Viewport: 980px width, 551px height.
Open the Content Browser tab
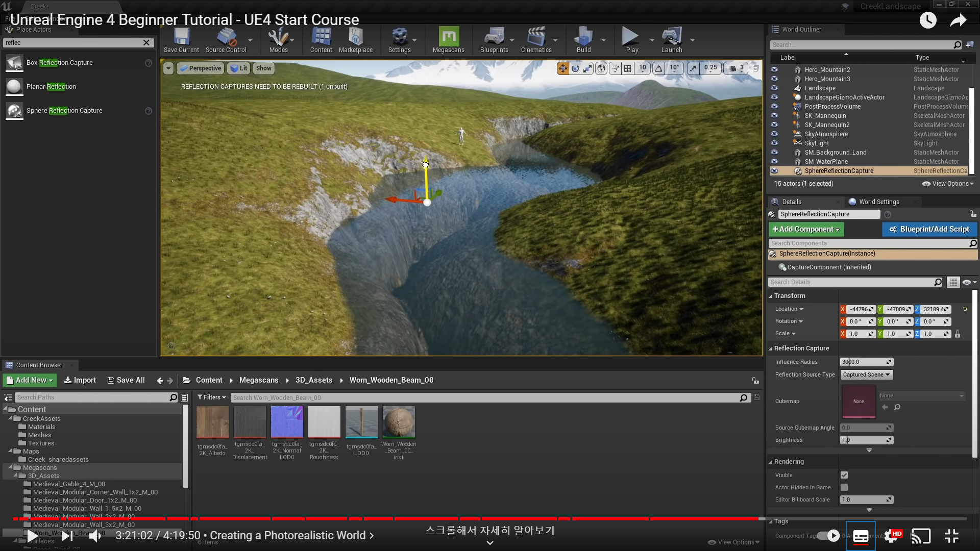pos(39,365)
